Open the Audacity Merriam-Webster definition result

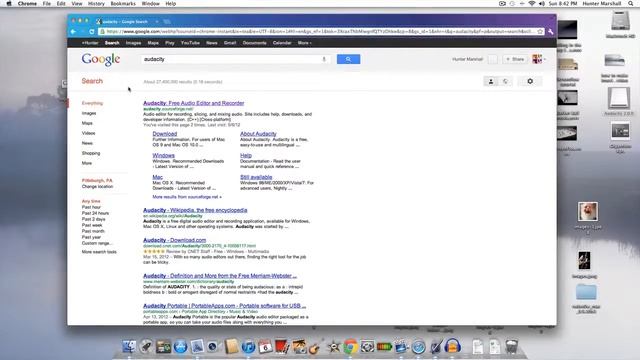click(x=220, y=276)
